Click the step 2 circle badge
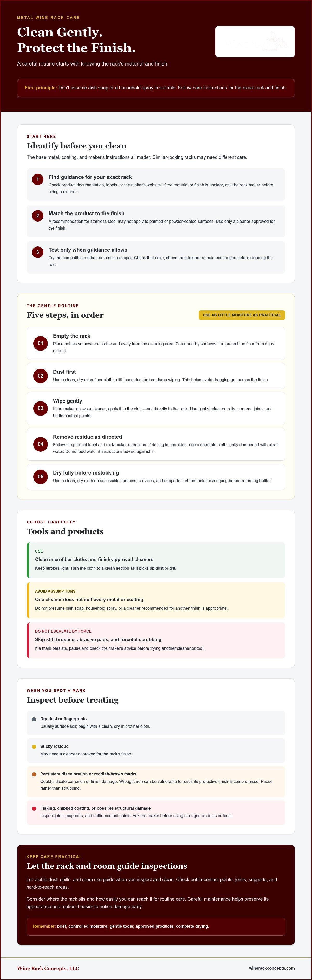Image resolution: width=312 pixels, height=980 pixels. click(x=38, y=216)
